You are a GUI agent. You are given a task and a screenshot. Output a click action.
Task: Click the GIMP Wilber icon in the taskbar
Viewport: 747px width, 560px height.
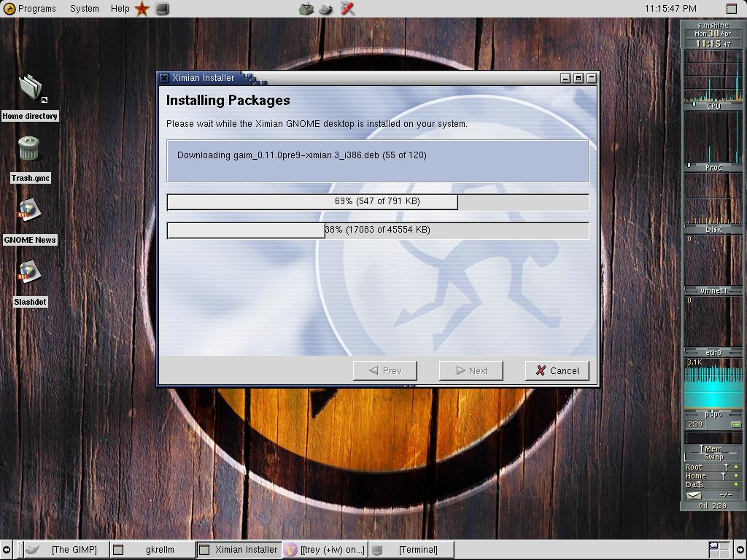[32, 550]
